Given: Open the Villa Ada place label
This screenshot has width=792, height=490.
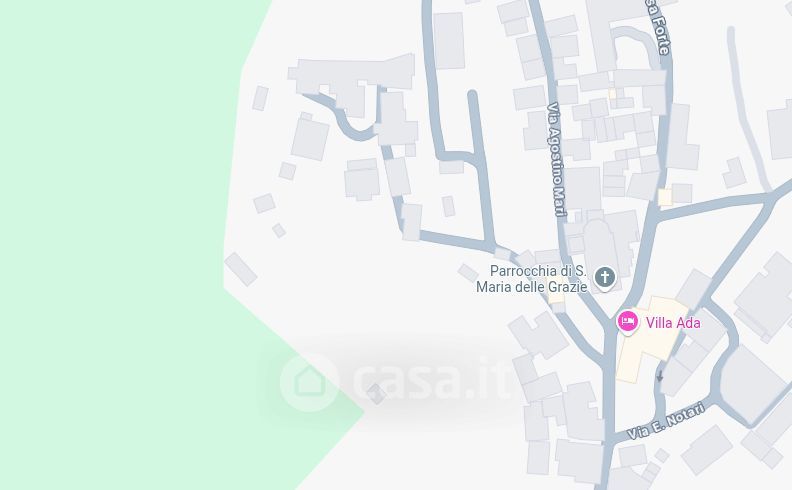Looking at the screenshot, I should (x=673, y=323).
